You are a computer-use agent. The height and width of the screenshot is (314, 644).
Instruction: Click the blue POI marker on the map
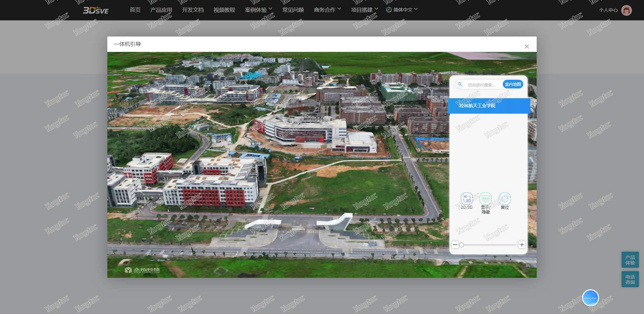(x=252, y=75)
